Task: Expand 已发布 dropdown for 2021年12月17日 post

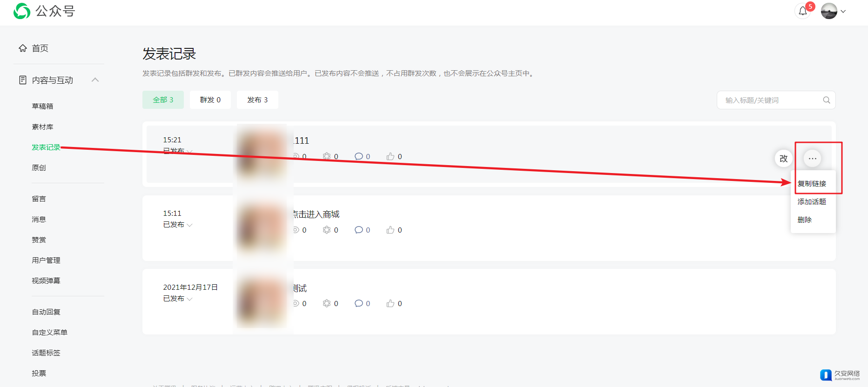Action: 190,299
